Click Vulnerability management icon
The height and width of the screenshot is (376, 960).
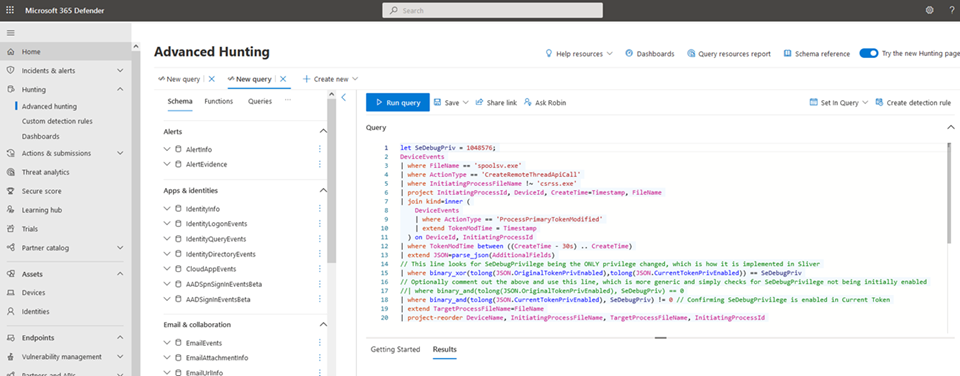[x=10, y=356]
